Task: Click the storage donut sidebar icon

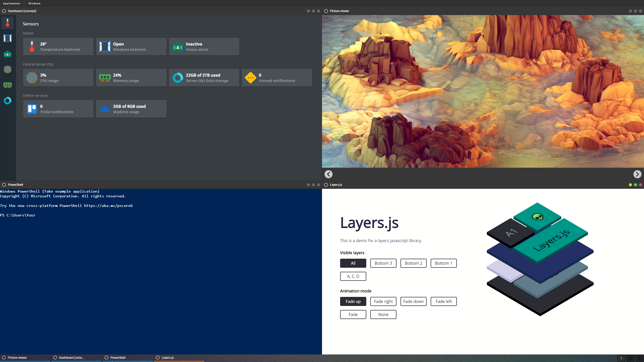Action: click(x=8, y=101)
